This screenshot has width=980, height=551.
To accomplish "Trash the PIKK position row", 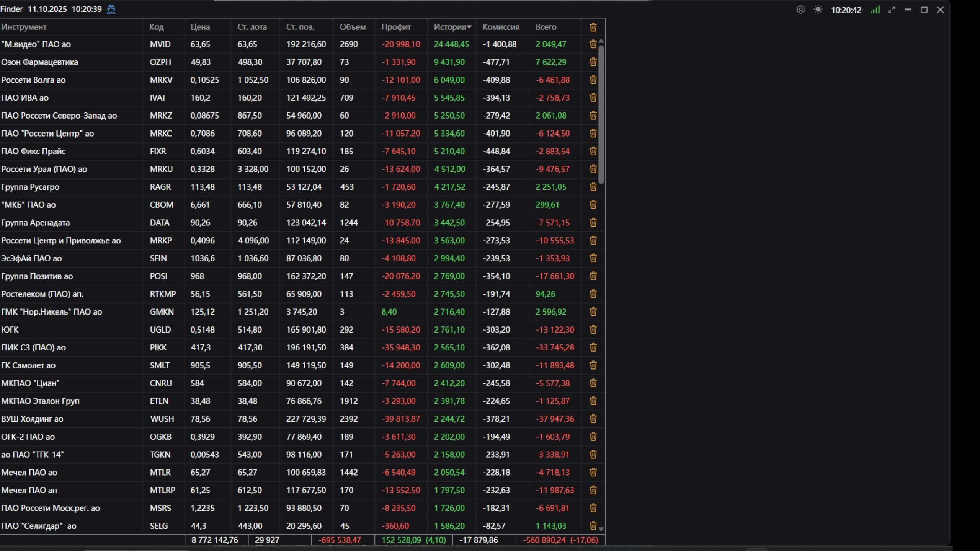I will click(593, 347).
